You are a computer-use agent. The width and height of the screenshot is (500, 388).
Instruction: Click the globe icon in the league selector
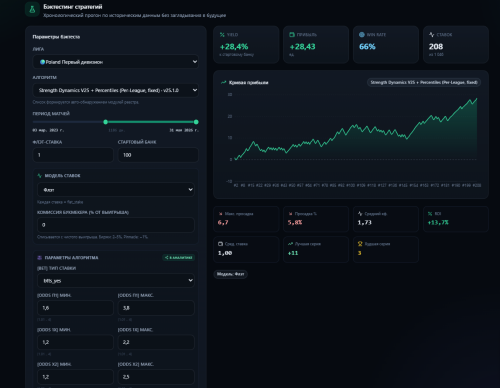(42, 62)
